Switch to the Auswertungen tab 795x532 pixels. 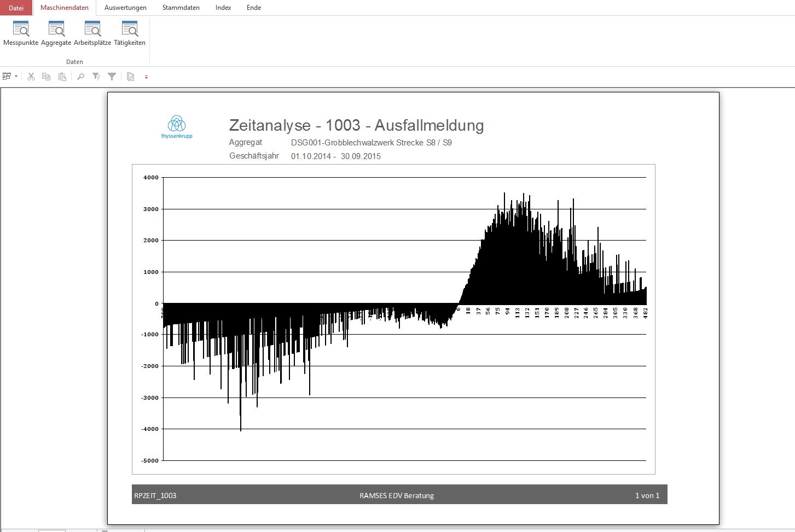(125, 8)
